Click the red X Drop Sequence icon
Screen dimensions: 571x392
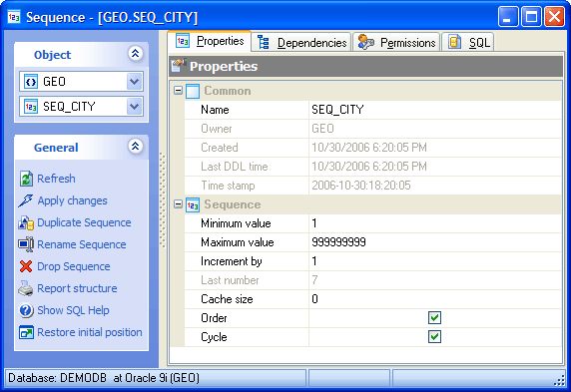pyautogui.click(x=26, y=266)
